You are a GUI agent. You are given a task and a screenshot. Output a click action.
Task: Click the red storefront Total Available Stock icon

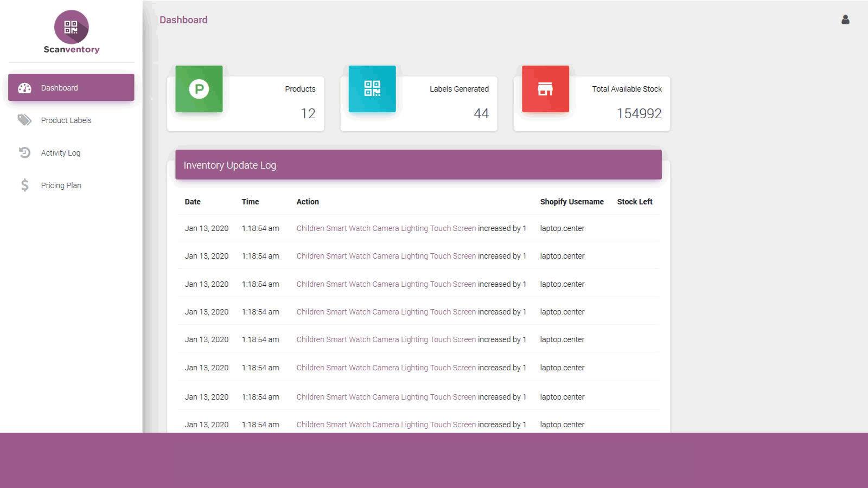[x=545, y=89]
